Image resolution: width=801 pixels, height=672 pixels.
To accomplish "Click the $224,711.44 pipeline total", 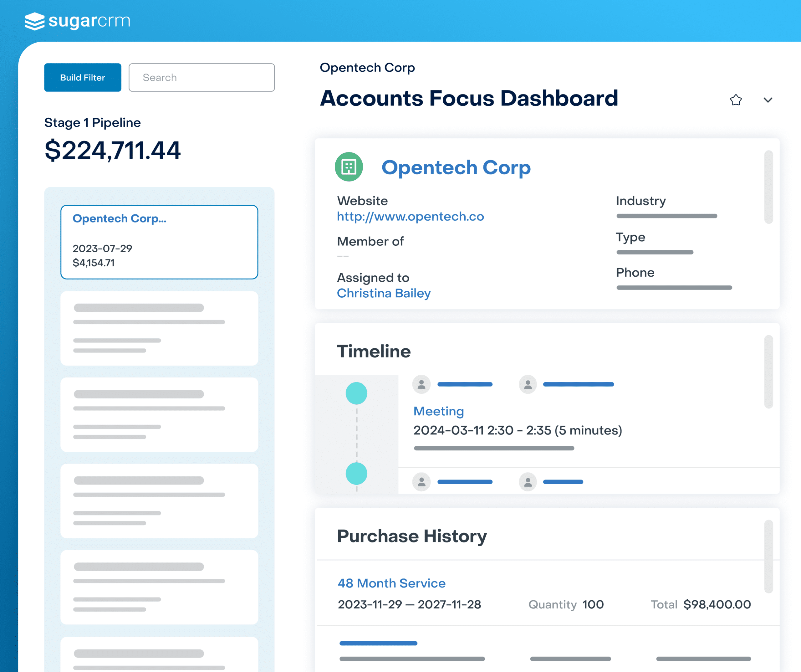I will 113,150.
